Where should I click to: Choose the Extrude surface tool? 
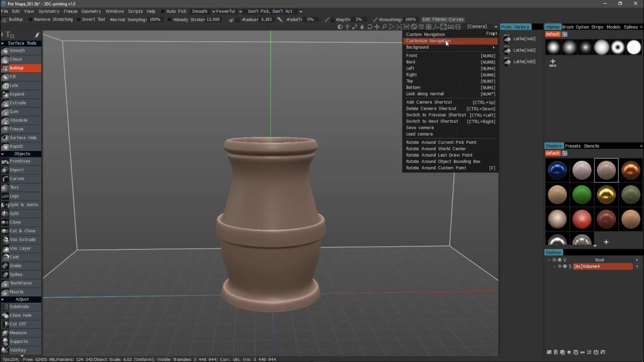21,103
